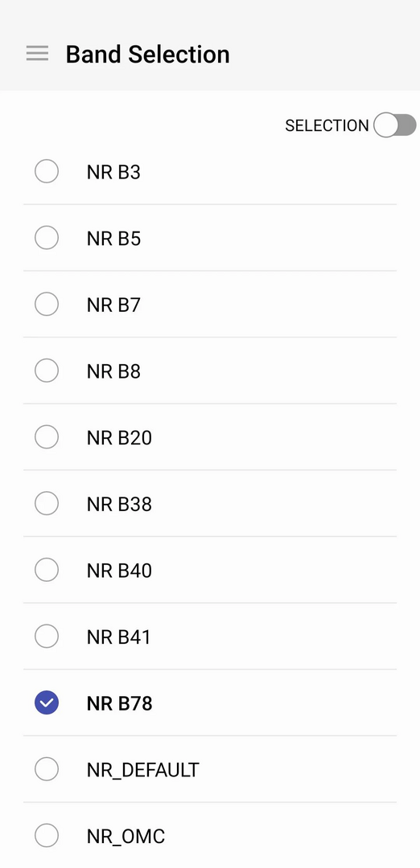
Task: Select the NR B8 radio button
Action: tap(47, 371)
